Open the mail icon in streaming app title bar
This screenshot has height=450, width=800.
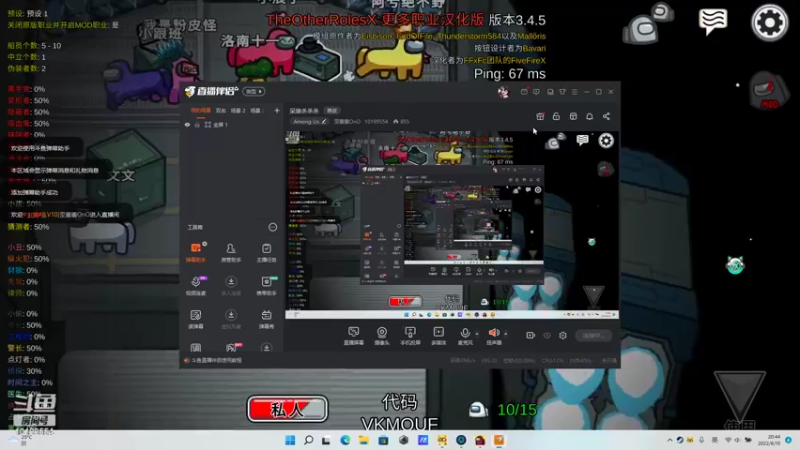tap(524, 92)
